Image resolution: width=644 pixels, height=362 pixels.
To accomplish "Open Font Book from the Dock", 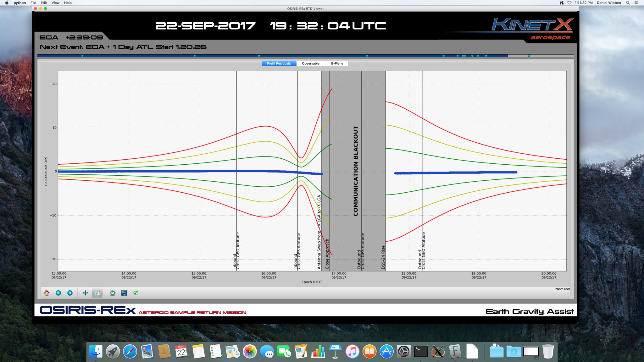I will point(455,352).
